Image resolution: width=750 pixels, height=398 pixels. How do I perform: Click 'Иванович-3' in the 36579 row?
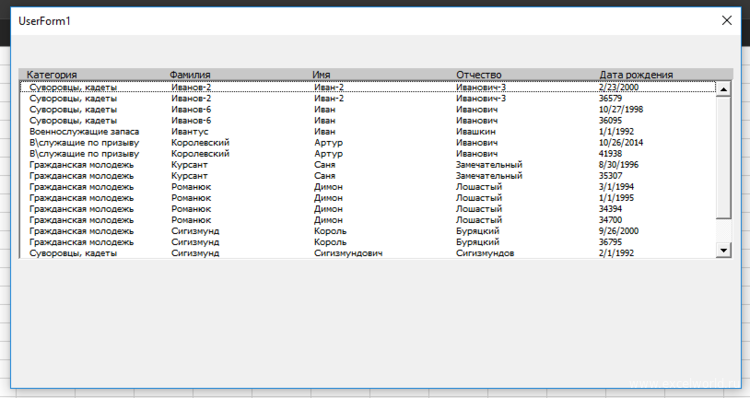(x=481, y=98)
